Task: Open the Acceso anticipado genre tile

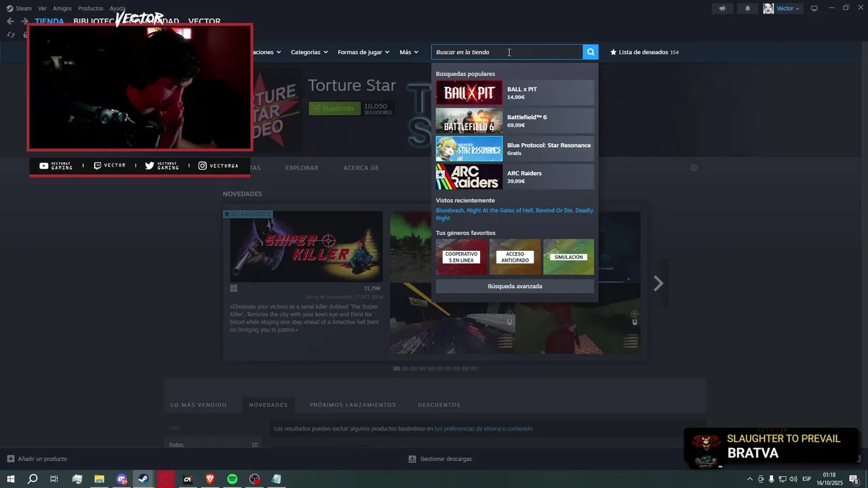Action: pos(515,257)
